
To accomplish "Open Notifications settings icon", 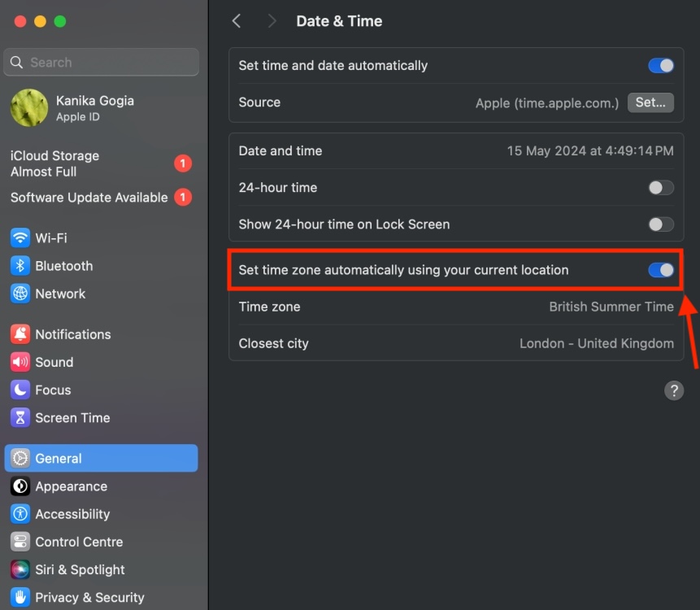I will [18, 334].
